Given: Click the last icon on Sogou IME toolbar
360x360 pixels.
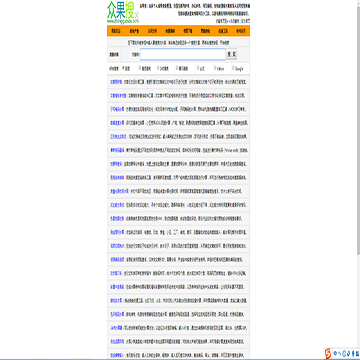Looking at the screenshot, I should pyautogui.click(x=356, y=353).
